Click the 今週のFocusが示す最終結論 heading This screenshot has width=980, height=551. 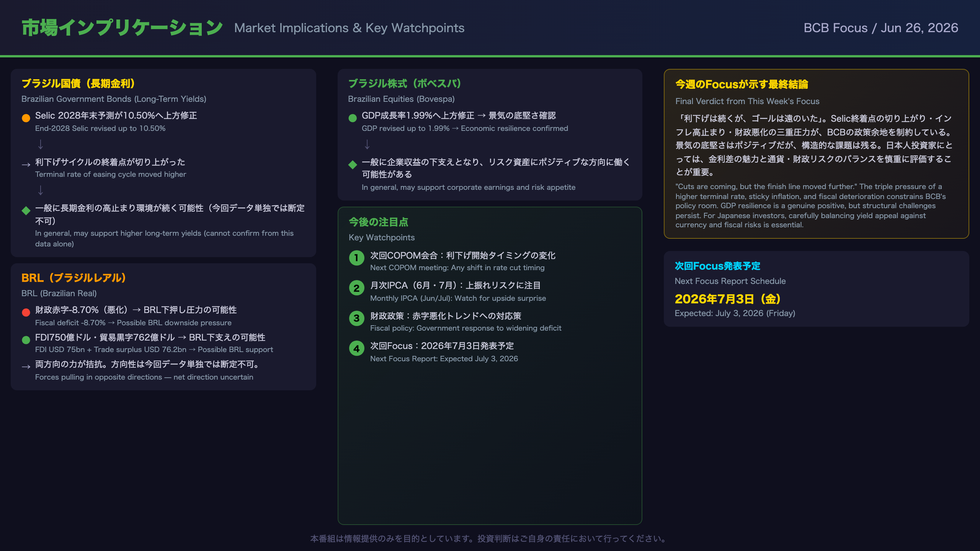742,84
